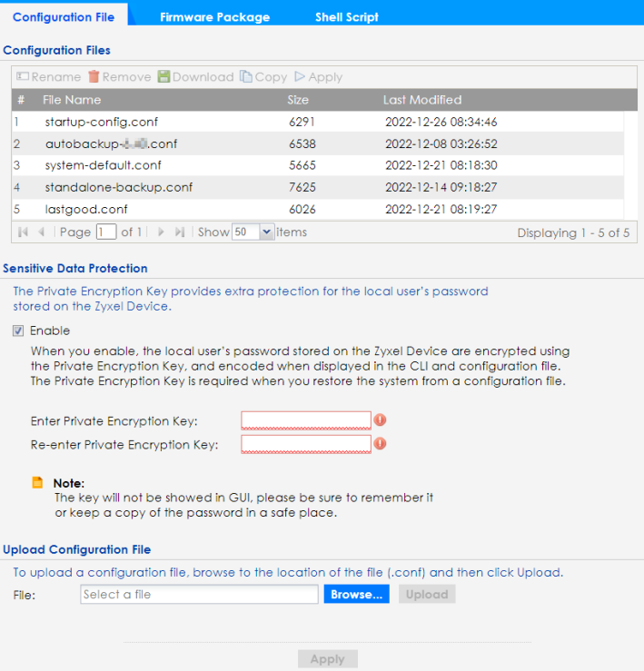Focus the Enter Private Encryption Key field
The width and height of the screenshot is (644, 671).
pos(306,420)
